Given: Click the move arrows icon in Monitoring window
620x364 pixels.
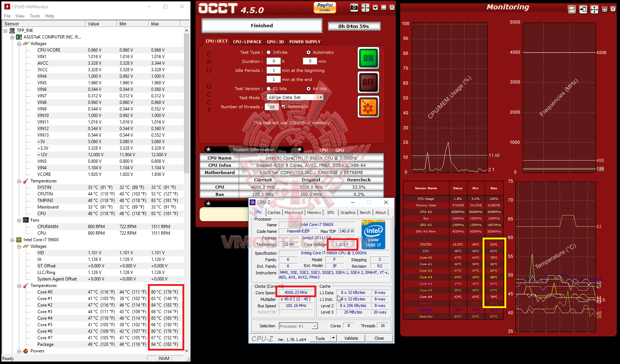Looking at the screenshot, I should [594, 9].
